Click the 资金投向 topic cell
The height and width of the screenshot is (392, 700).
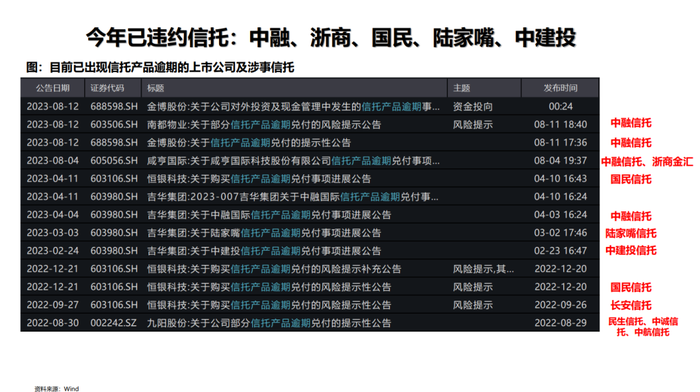coord(473,107)
